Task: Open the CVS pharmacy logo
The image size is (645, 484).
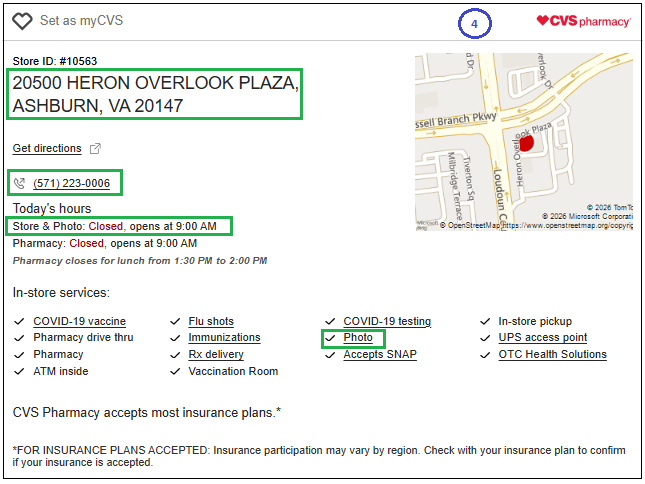Action: [x=583, y=21]
